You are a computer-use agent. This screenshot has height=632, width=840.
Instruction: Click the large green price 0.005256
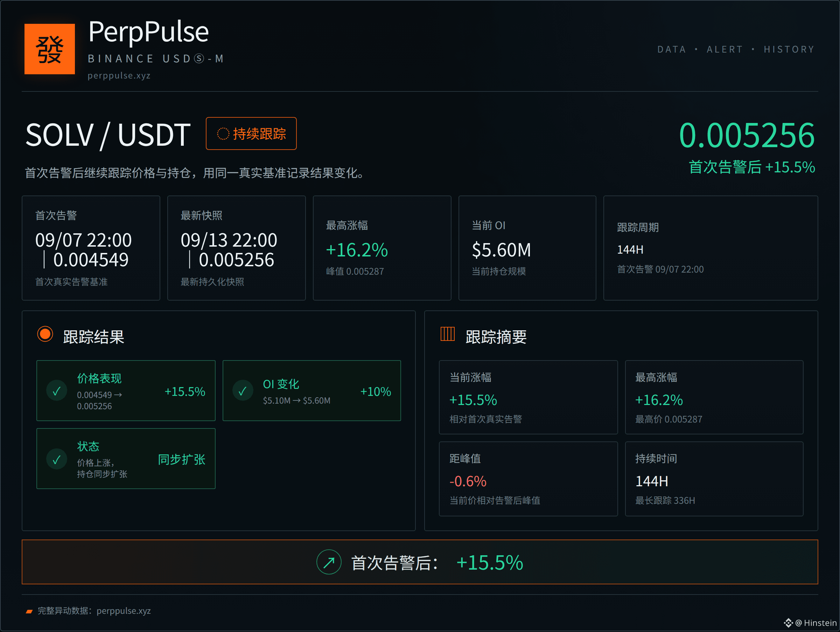coord(747,135)
